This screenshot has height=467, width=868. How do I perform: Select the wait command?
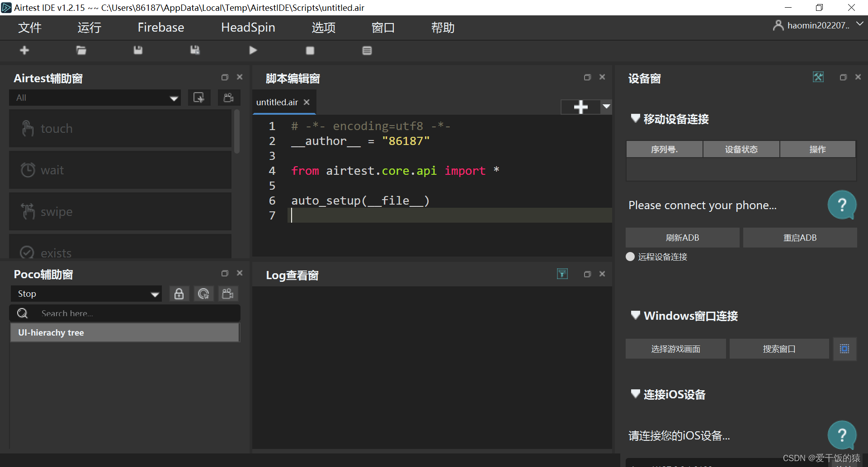coord(120,170)
